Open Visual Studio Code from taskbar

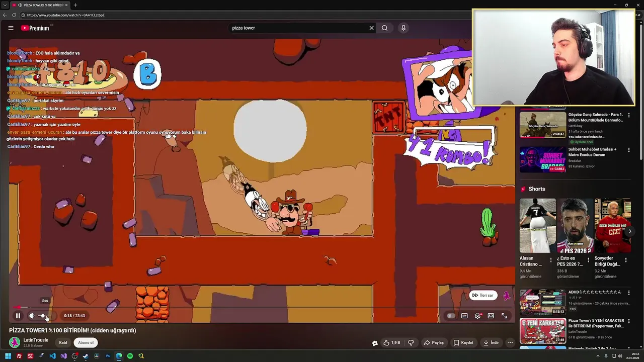pyautogui.click(x=52, y=356)
